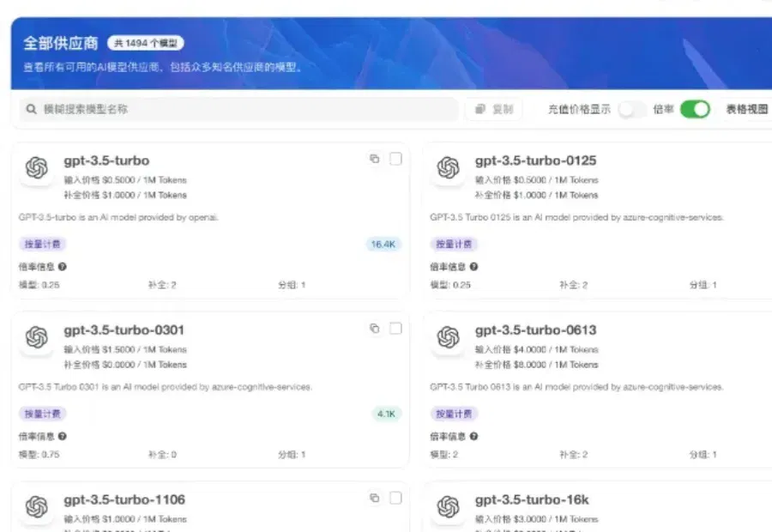
Task: Click the search magnifier icon
Action: click(x=32, y=109)
